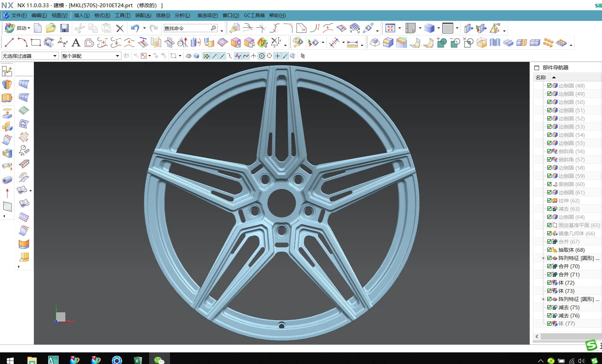Open the 无选择过滤器 selection filter dropdown
Screen dimensions: 602x364
[30, 56]
